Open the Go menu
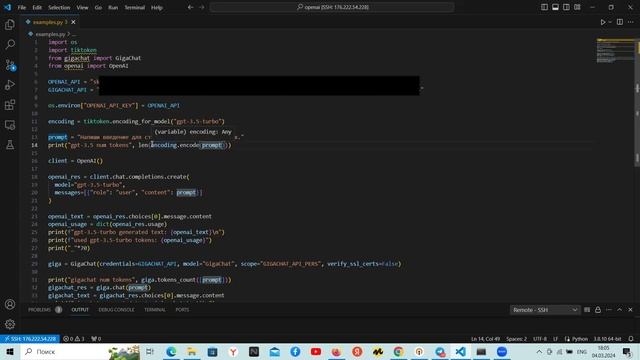This screenshot has height=360, width=640. (x=98, y=7)
